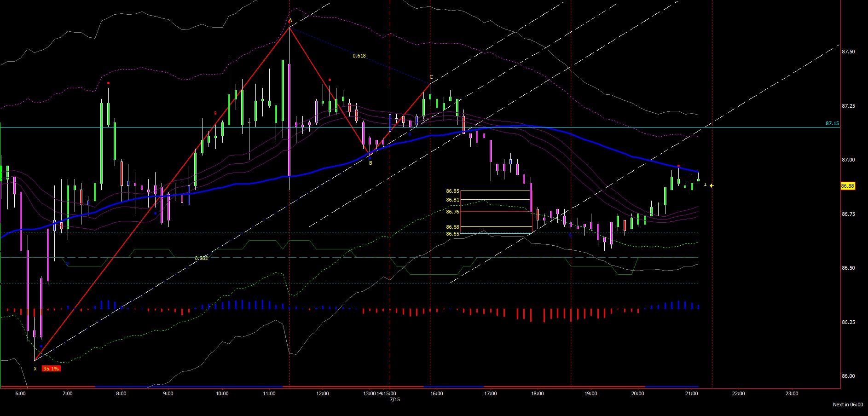Viewport: 868px width, 416px height.
Task: Select the 86.65 target level label
Action: pos(452,234)
